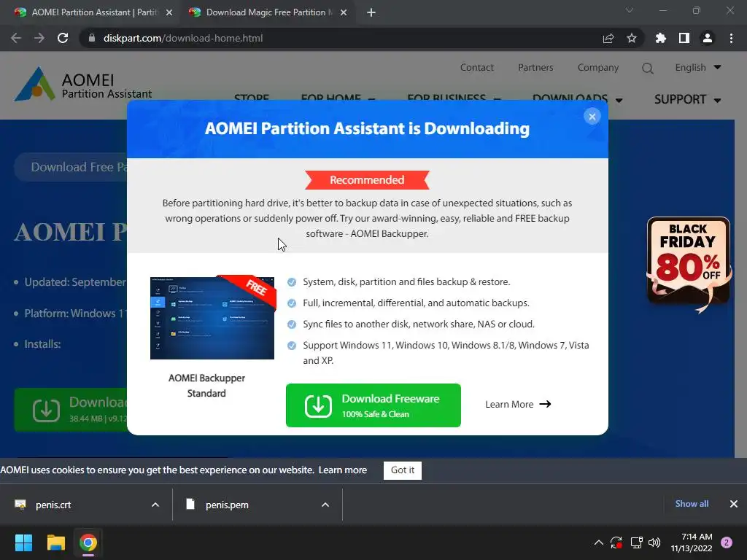Expand the DOWNLOADS menu arrow
747x560 pixels.
point(619,100)
